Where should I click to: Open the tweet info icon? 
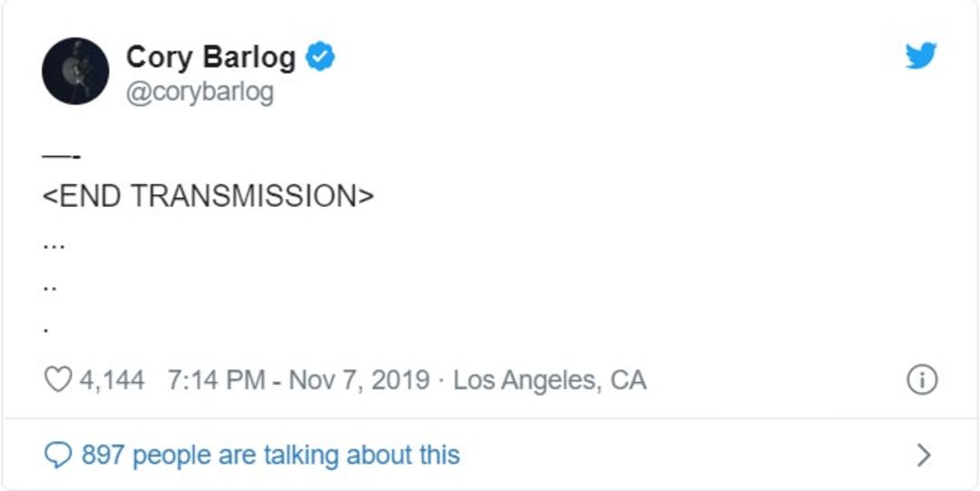(x=922, y=379)
